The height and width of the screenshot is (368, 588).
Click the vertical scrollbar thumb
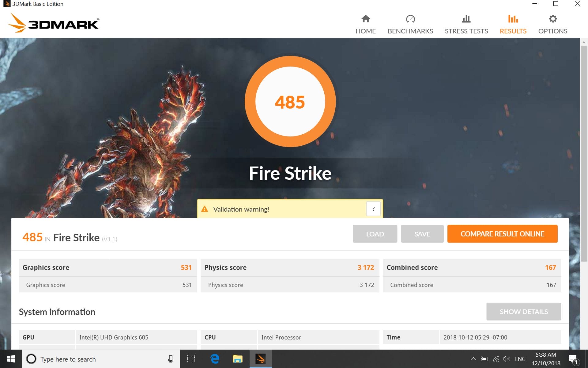[584, 153]
